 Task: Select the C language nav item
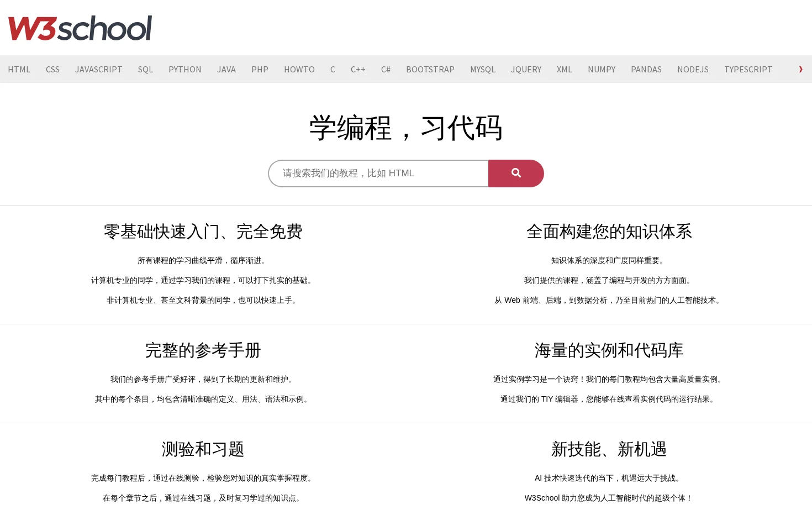tap(333, 70)
